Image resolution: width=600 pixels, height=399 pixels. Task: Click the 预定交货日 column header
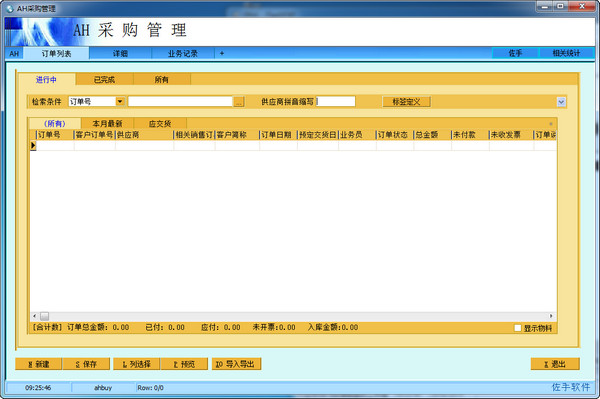click(x=318, y=135)
